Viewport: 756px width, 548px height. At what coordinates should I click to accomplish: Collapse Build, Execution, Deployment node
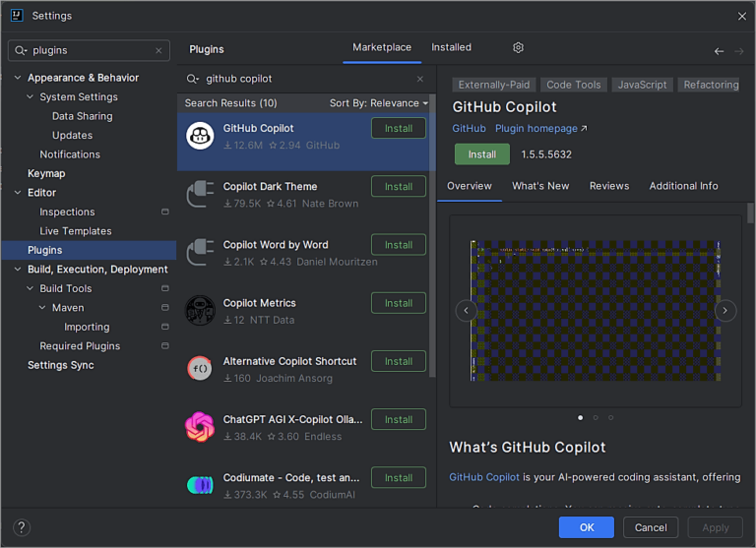(x=18, y=269)
